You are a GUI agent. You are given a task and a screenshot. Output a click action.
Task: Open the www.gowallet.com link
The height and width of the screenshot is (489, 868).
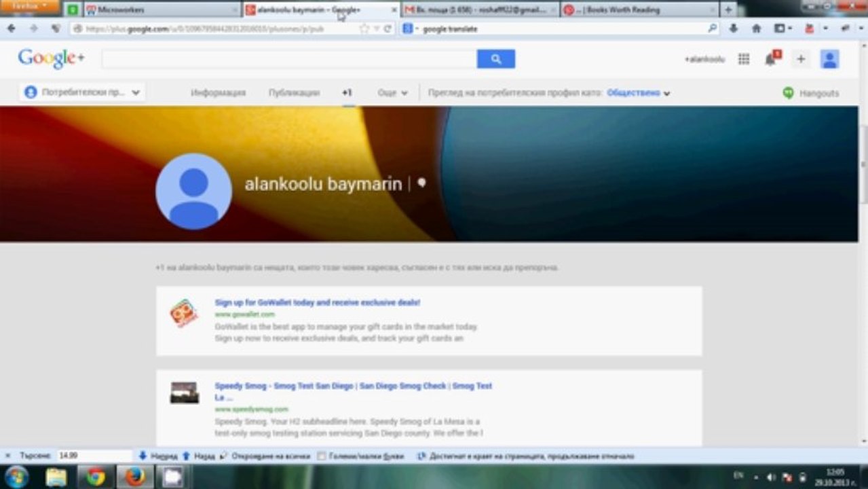(x=245, y=314)
